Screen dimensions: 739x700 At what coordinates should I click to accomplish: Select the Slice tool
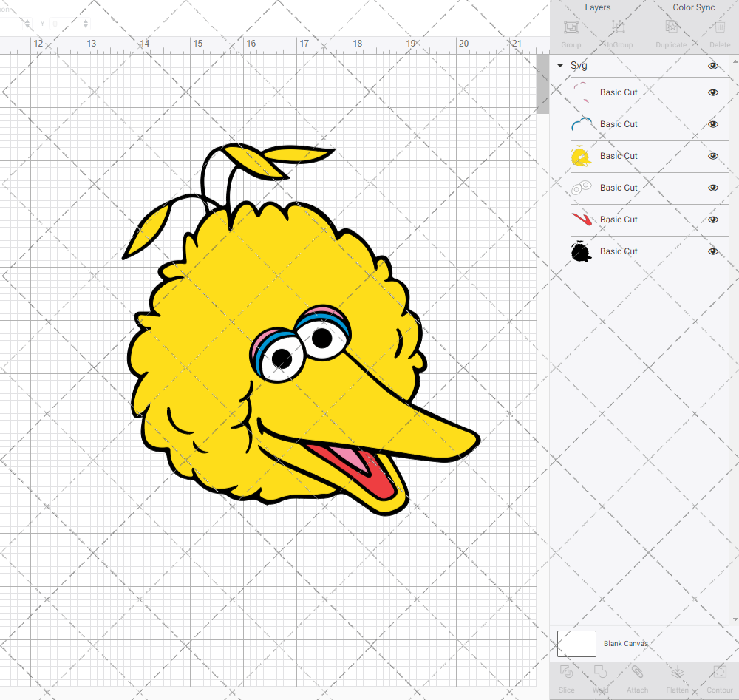click(x=567, y=672)
